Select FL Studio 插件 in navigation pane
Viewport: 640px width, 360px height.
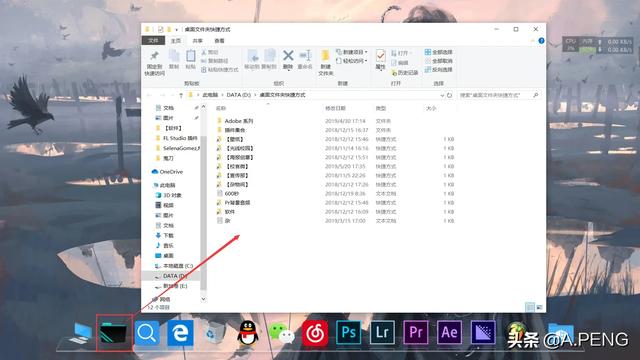177,138
